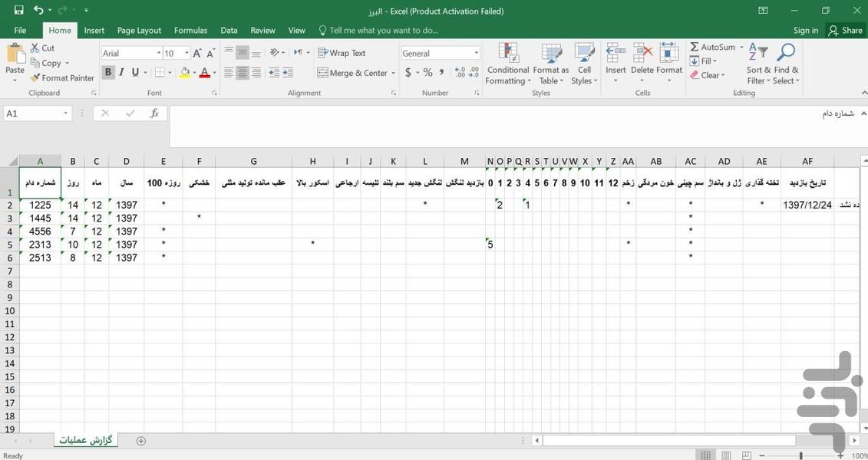Click the Copy icon
This screenshot has height=460, width=868.
tap(35, 62)
